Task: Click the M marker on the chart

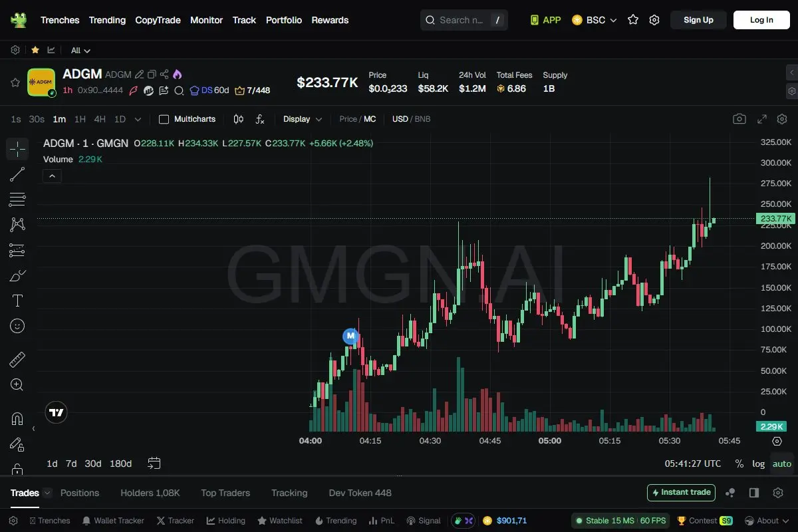Action: tap(350, 336)
